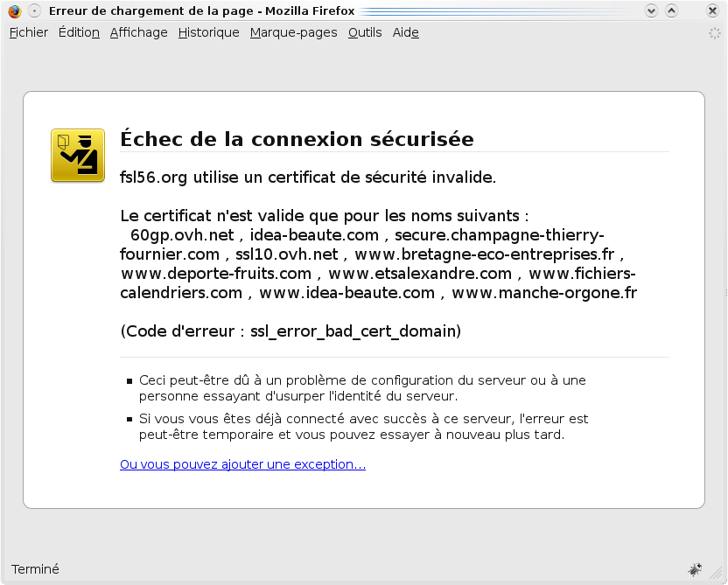The image size is (728, 585).
Task: Click the domain www.bretagne-eco-entreprises.fr
Action: (x=485, y=254)
